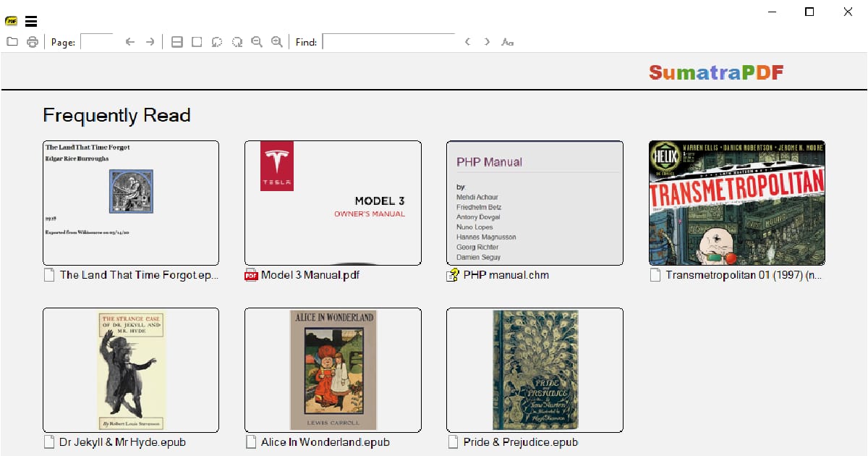
Task: Open Alice In Wonderland.epub file link
Action: [x=325, y=442]
